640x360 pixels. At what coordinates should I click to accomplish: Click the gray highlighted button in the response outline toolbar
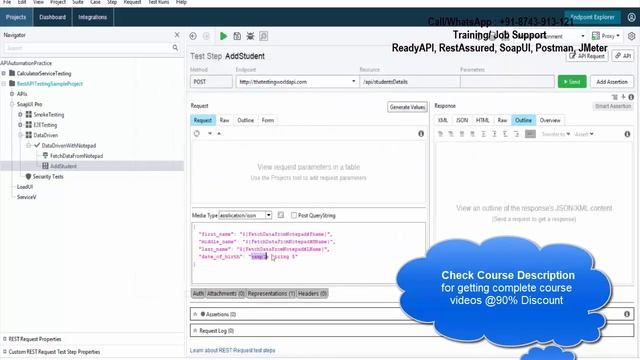pos(530,134)
